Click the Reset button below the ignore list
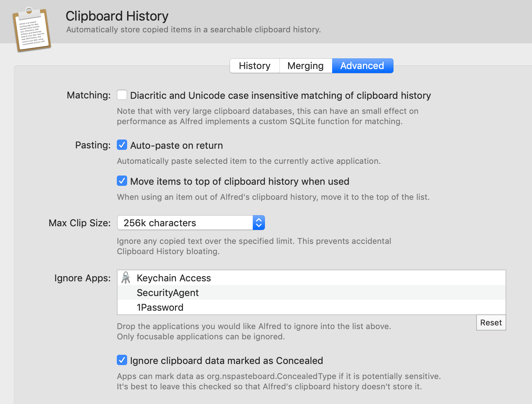Viewport: 532px width, 404px height. 491,322
